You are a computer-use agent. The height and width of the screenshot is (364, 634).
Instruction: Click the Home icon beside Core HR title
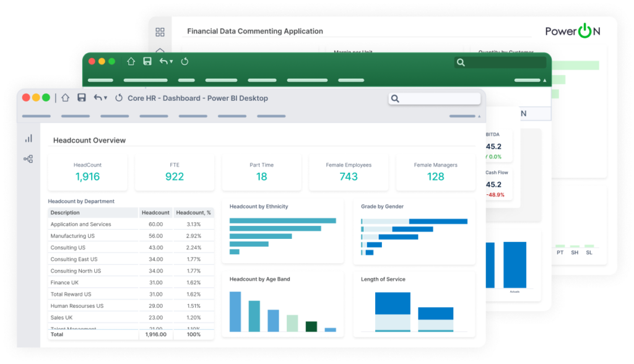coord(65,97)
